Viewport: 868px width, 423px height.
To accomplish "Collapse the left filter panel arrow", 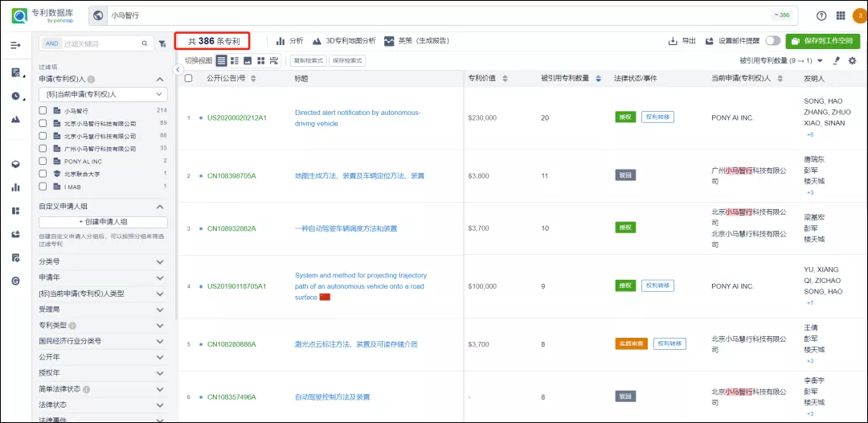I will 178,69.
